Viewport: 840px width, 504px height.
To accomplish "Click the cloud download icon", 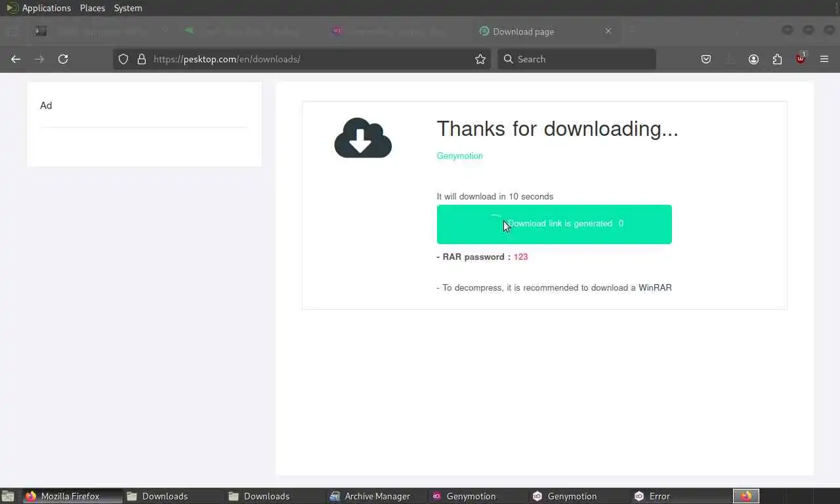I will pos(363,138).
